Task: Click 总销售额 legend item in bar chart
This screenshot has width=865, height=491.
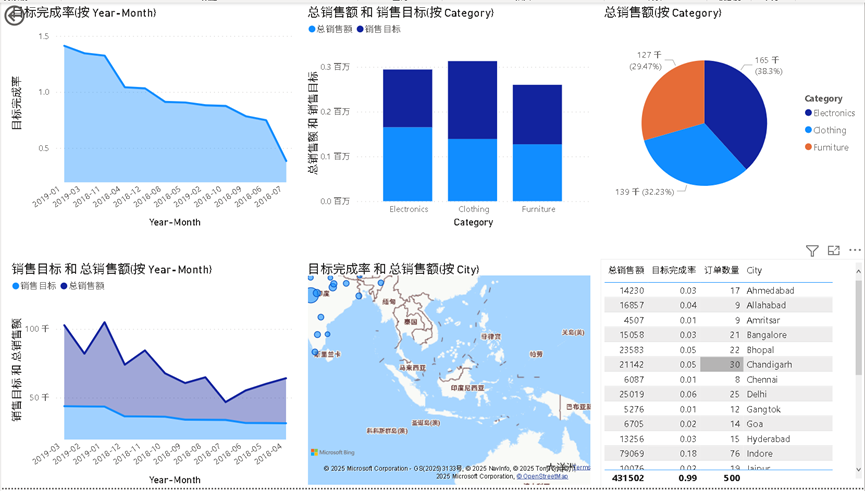Action: pyautogui.click(x=330, y=29)
